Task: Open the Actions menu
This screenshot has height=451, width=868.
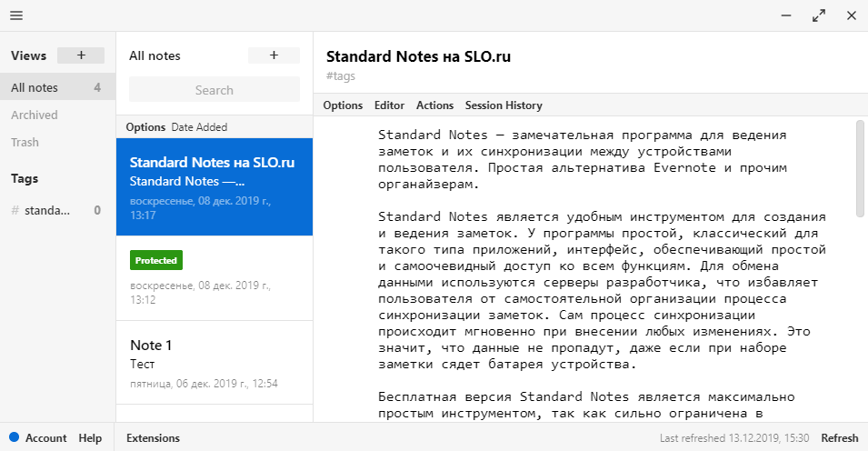Action: click(434, 105)
